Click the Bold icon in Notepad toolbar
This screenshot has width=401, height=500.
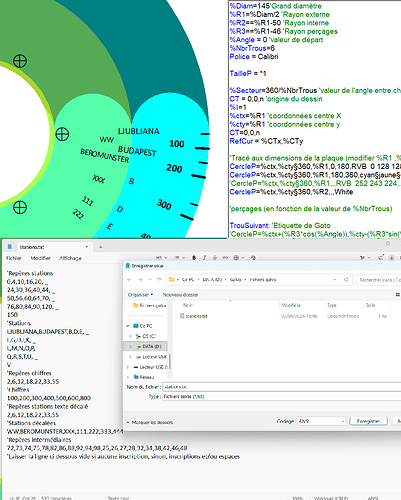[x=194, y=257]
